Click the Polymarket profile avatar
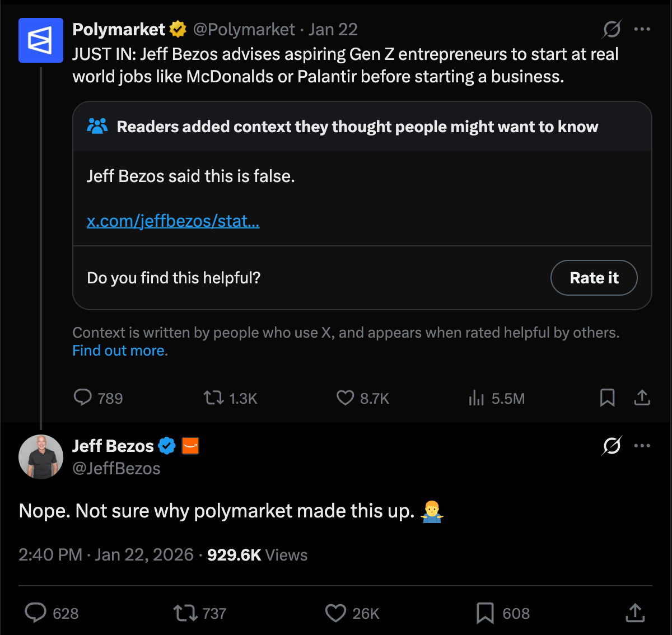The height and width of the screenshot is (635, 672). click(x=40, y=40)
